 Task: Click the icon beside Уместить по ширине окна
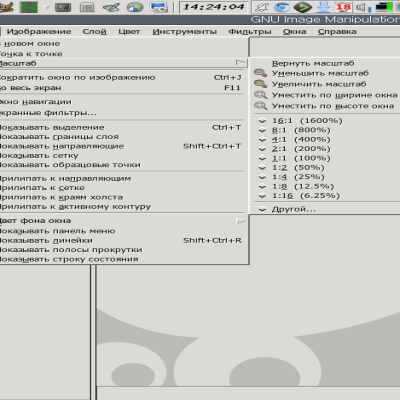(260, 95)
